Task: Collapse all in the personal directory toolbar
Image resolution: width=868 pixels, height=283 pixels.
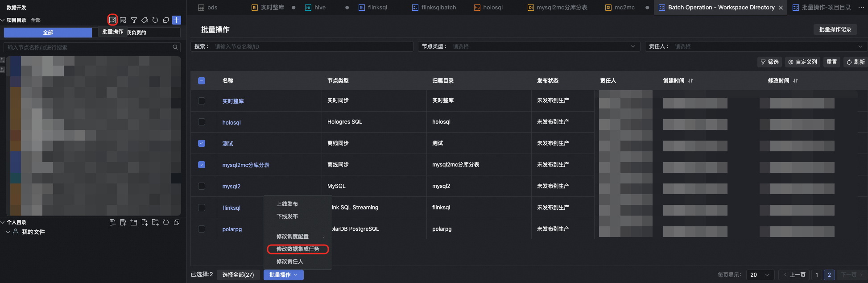Action: pyautogui.click(x=177, y=222)
